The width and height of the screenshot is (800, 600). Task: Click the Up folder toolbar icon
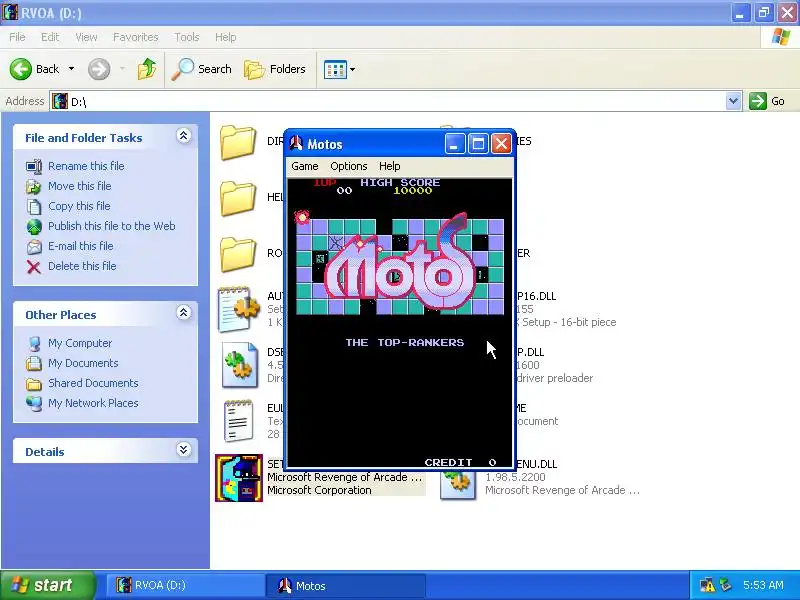tap(147, 69)
